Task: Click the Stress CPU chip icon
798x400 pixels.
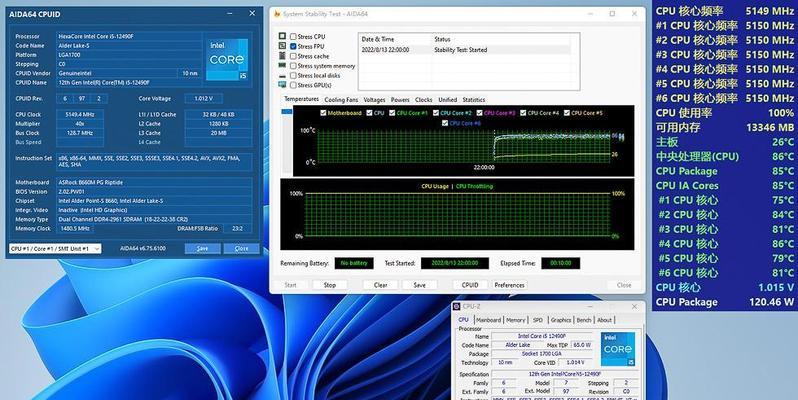Action: [x=282, y=36]
